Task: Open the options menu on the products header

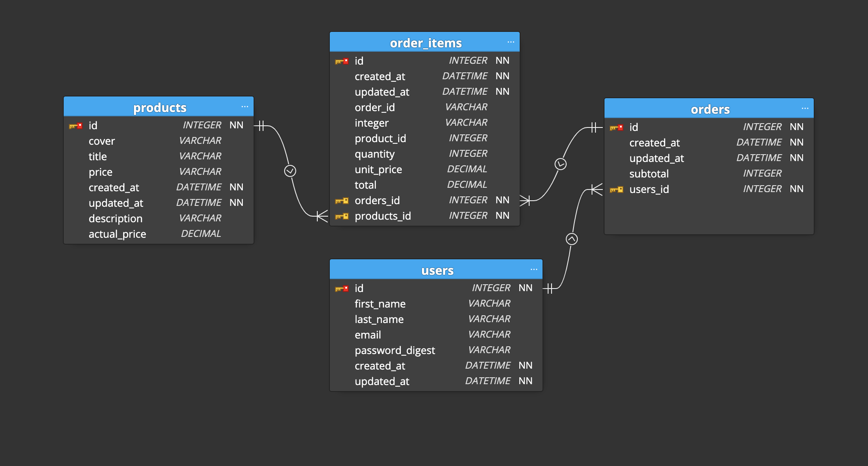Action: pos(245,106)
